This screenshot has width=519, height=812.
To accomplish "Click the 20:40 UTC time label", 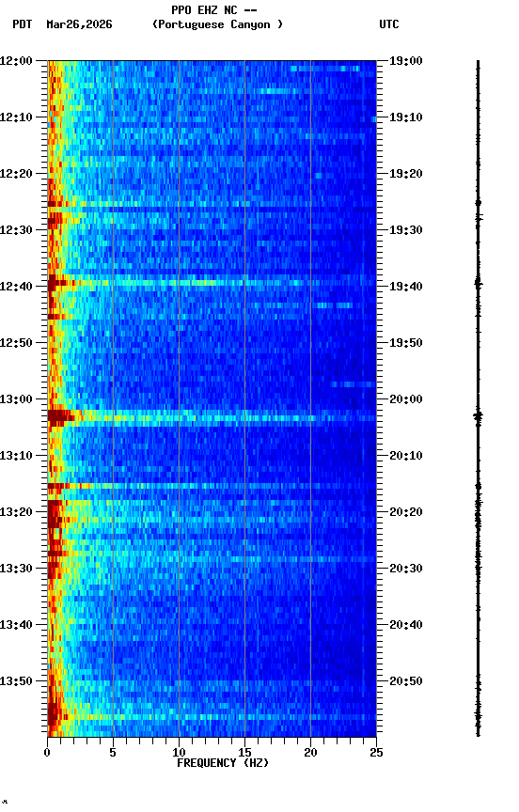I will [406, 625].
